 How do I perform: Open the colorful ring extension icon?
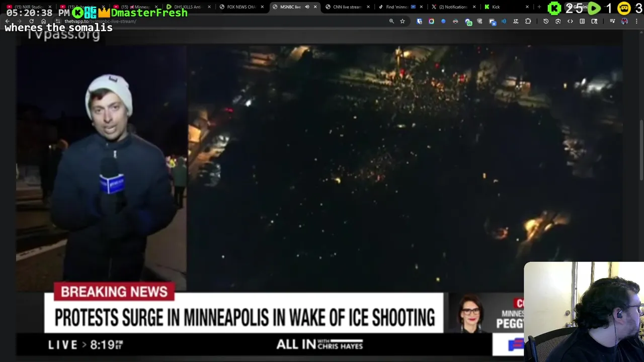tap(431, 21)
